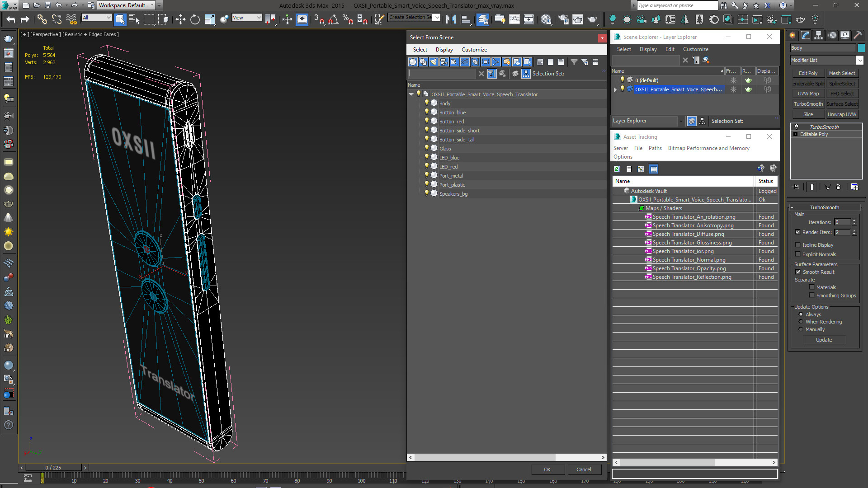This screenshot has height=488, width=868.
Task: Click Refresh icon in Asset Tracking
Action: pos(617,169)
